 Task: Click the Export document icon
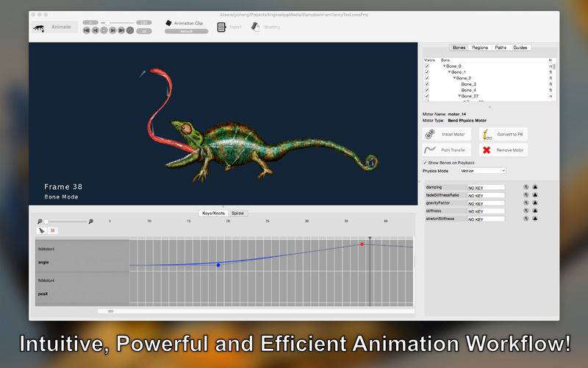pyautogui.click(x=221, y=27)
